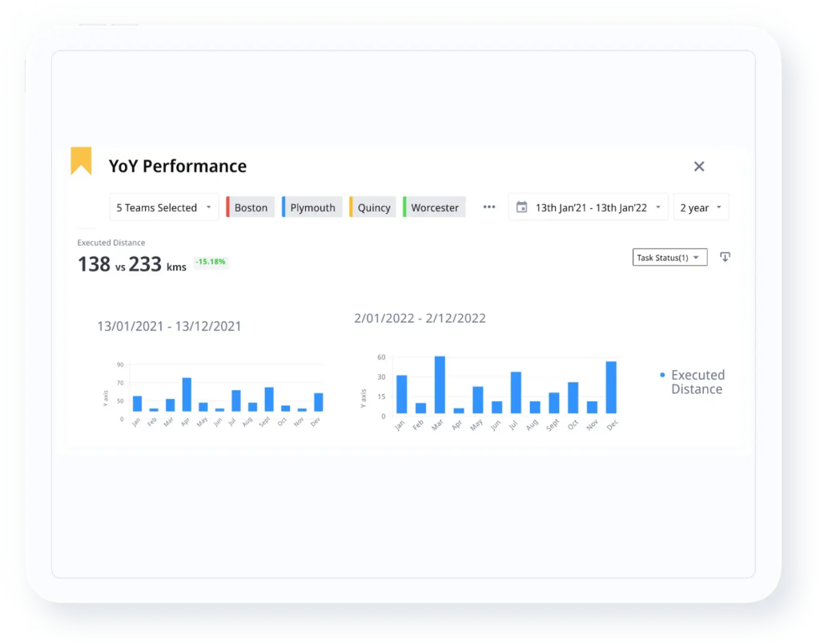The image size is (820, 644).
Task: Close the YoY Performance panel with X icon
Action: [x=699, y=167]
